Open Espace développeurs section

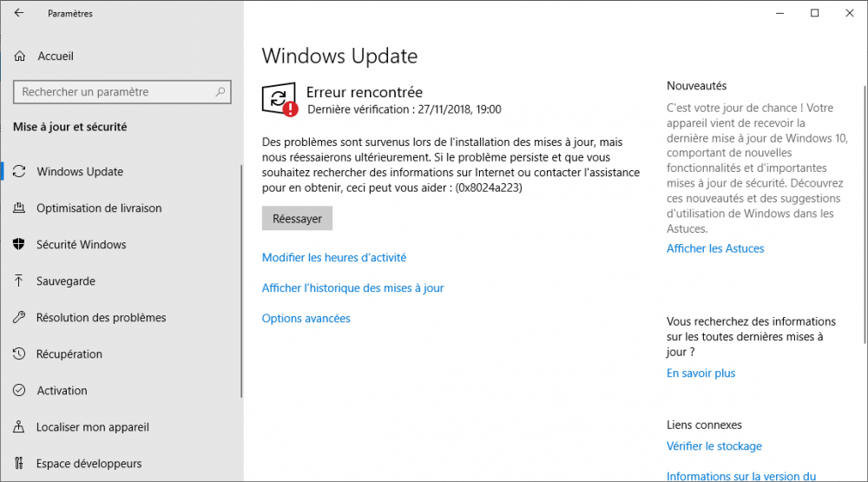point(89,464)
